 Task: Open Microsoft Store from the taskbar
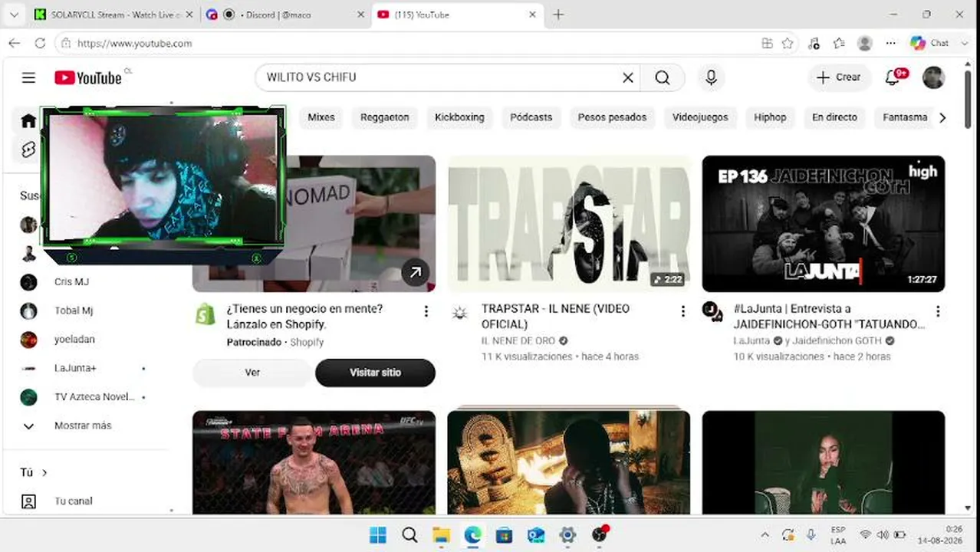point(504,535)
